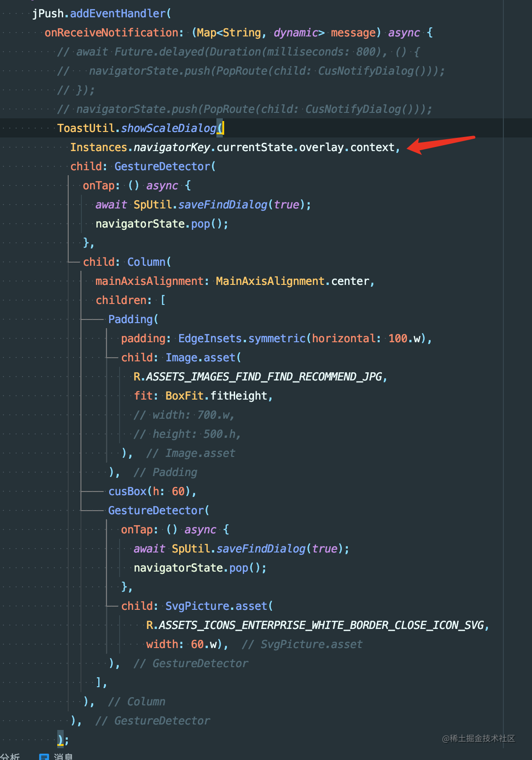Click the commented Future.delayed line
This screenshot has width=532, height=760.
pyautogui.click(x=238, y=52)
